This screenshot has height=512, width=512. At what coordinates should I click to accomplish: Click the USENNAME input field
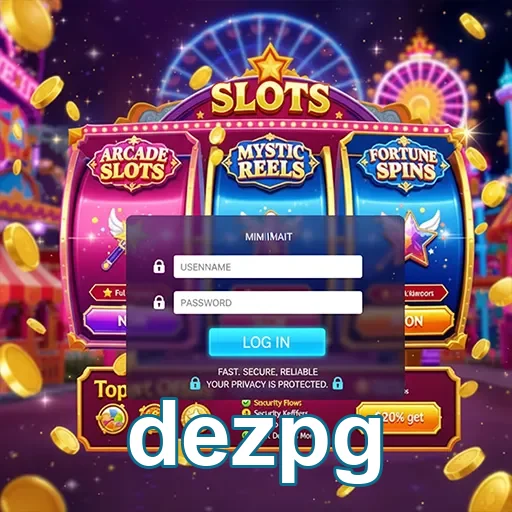268,267
